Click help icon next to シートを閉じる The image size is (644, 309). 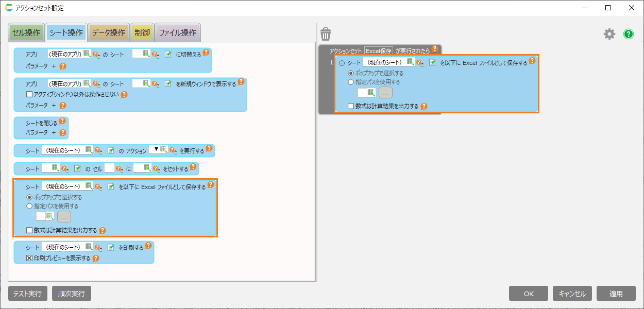pyautogui.click(x=62, y=121)
